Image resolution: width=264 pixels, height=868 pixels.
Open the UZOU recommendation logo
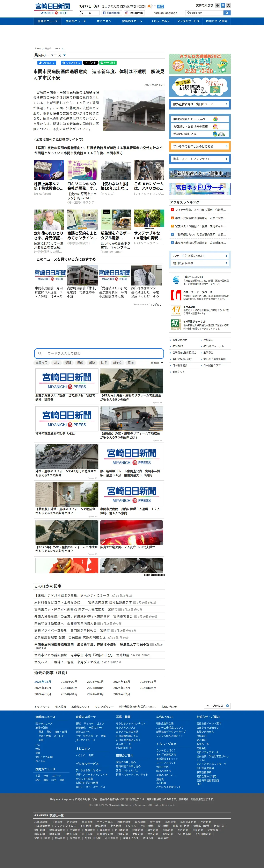157,305
